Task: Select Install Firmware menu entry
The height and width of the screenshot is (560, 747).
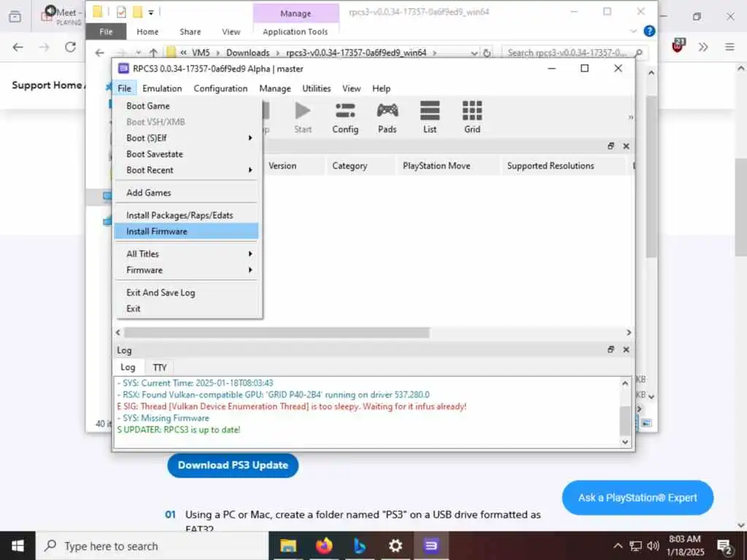Action: (186, 231)
